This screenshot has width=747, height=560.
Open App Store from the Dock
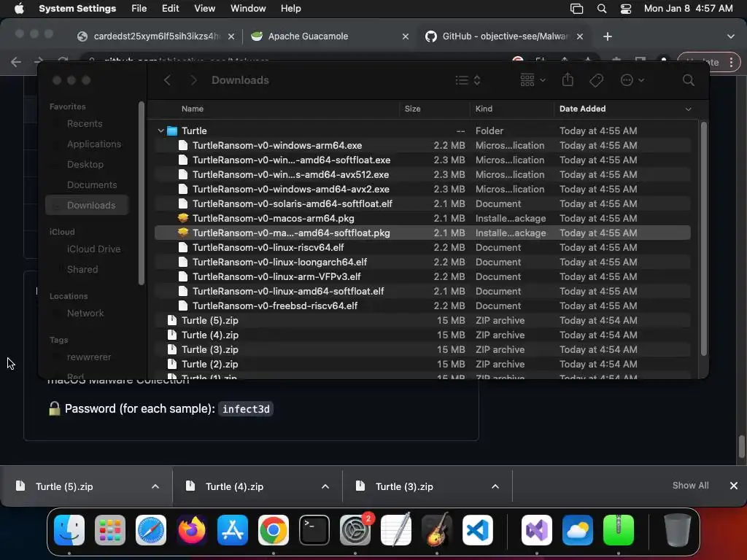pos(233,530)
